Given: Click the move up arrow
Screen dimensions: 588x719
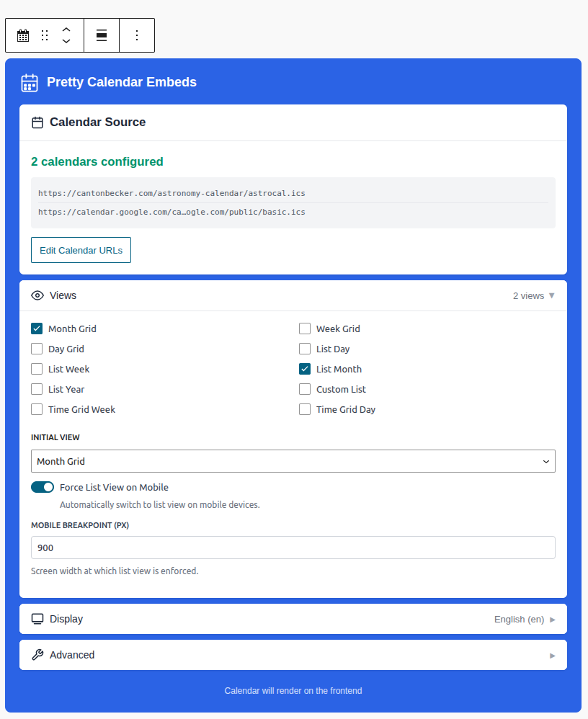Looking at the screenshot, I should [x=66, y=30].
